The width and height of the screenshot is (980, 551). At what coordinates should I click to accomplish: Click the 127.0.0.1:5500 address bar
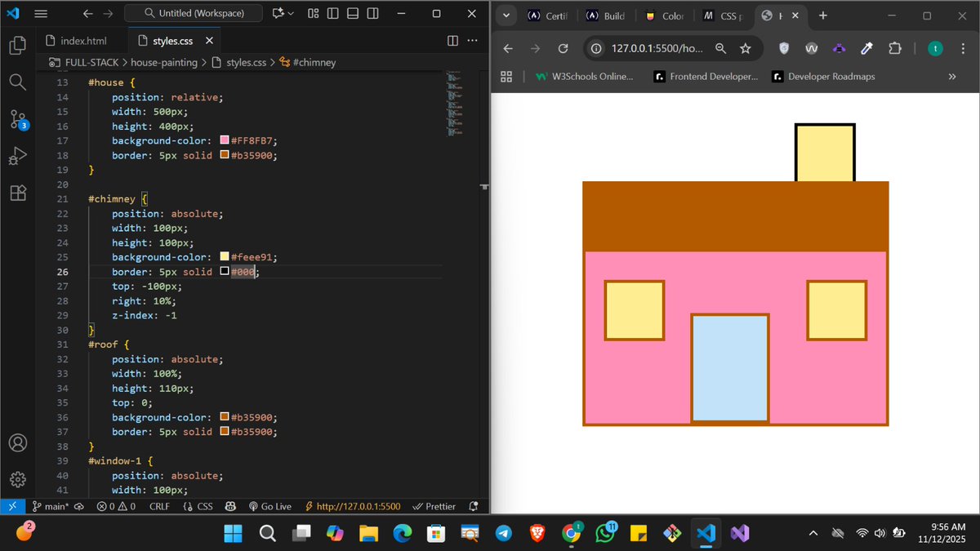pos(657,49)
